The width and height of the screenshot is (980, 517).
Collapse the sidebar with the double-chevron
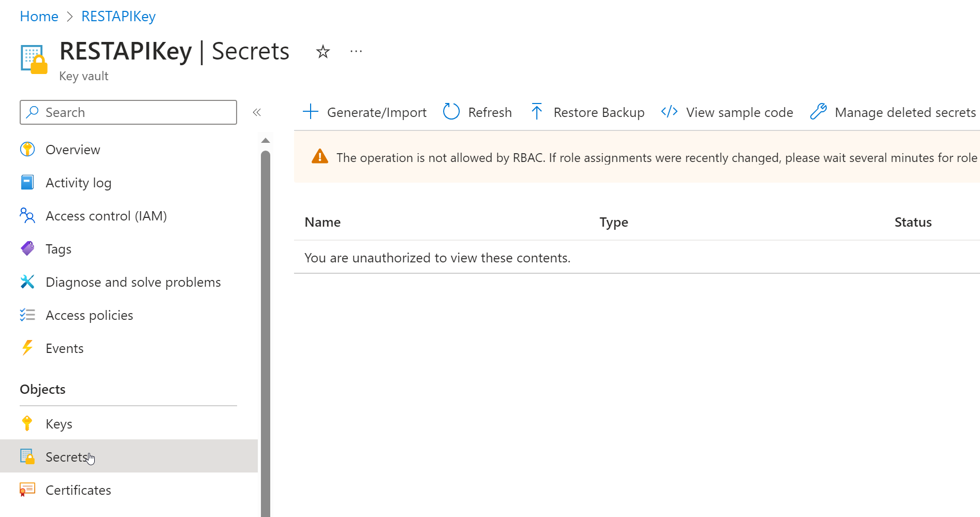tap(256, 112)
